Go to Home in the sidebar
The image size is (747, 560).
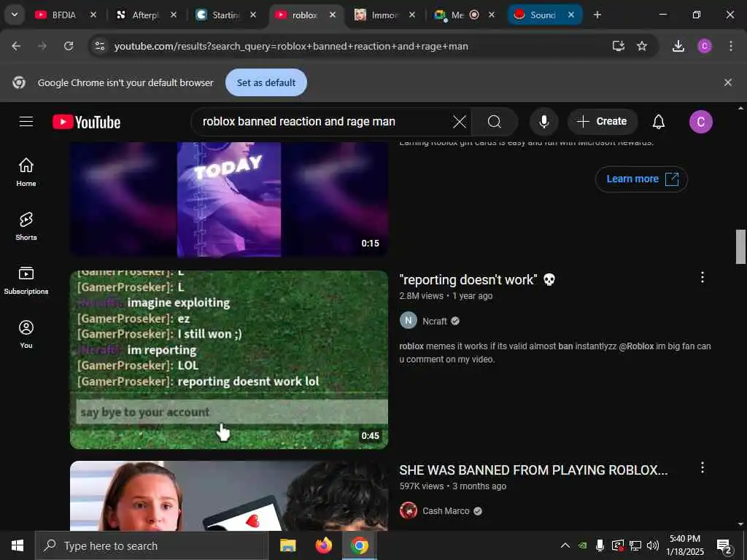coord(26,172)
